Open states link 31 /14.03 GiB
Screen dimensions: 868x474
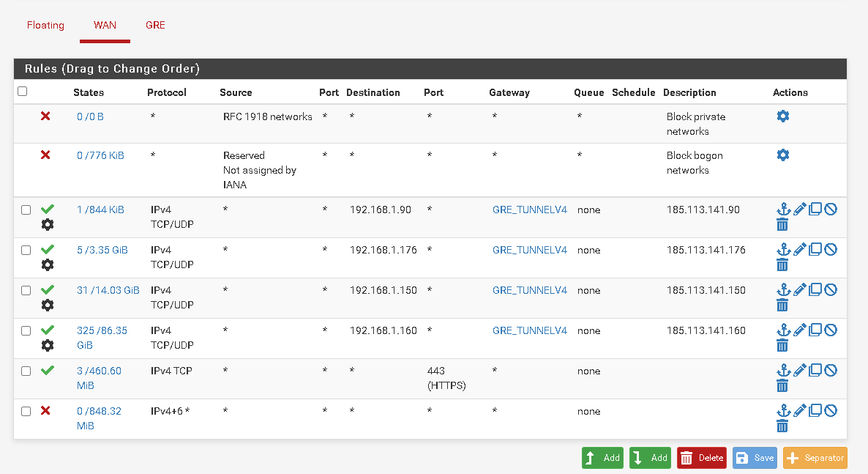pos(108,290)
